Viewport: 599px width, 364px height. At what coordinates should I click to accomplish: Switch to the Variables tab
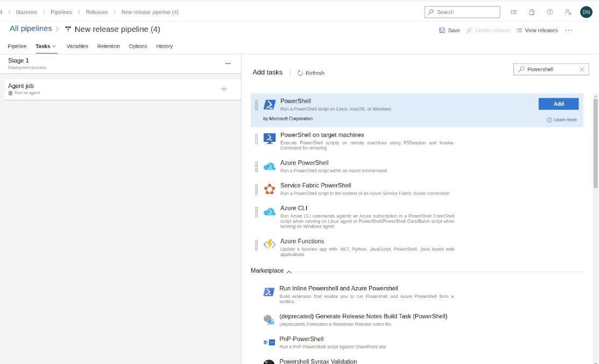(77, 46)
